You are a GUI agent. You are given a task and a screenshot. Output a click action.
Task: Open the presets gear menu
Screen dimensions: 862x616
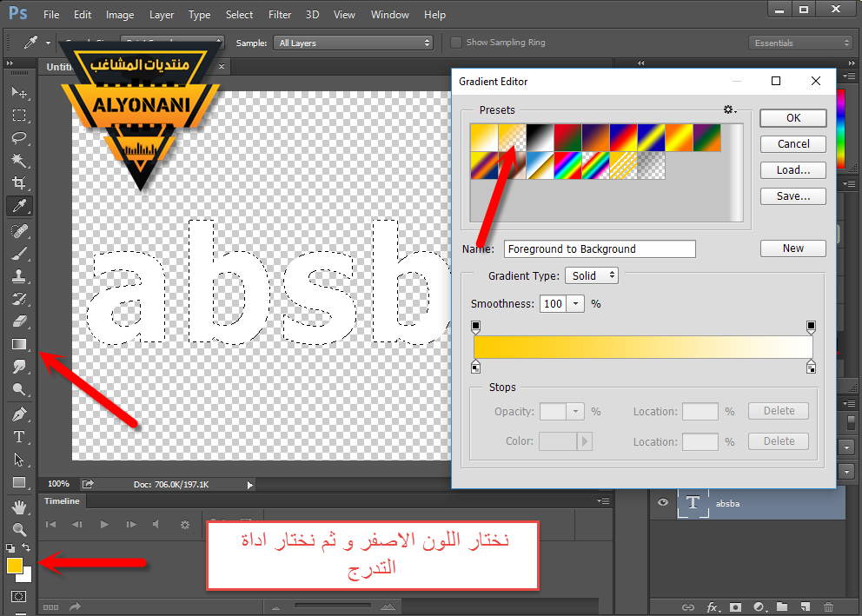coord(730,110)
